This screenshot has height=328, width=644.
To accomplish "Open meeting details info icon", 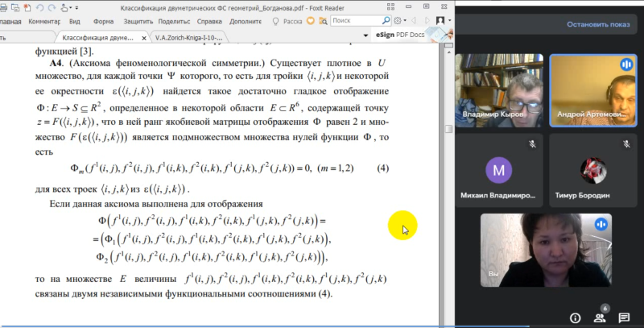I will pyautogui.click(x=576, y=318).
